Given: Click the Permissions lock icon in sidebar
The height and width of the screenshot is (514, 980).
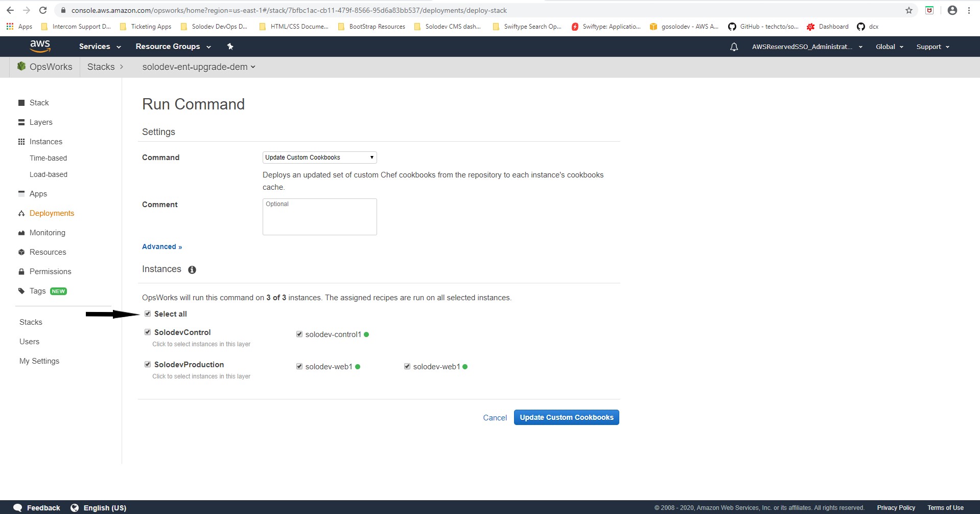Looking at the screenshot, I should click(21, 272).
